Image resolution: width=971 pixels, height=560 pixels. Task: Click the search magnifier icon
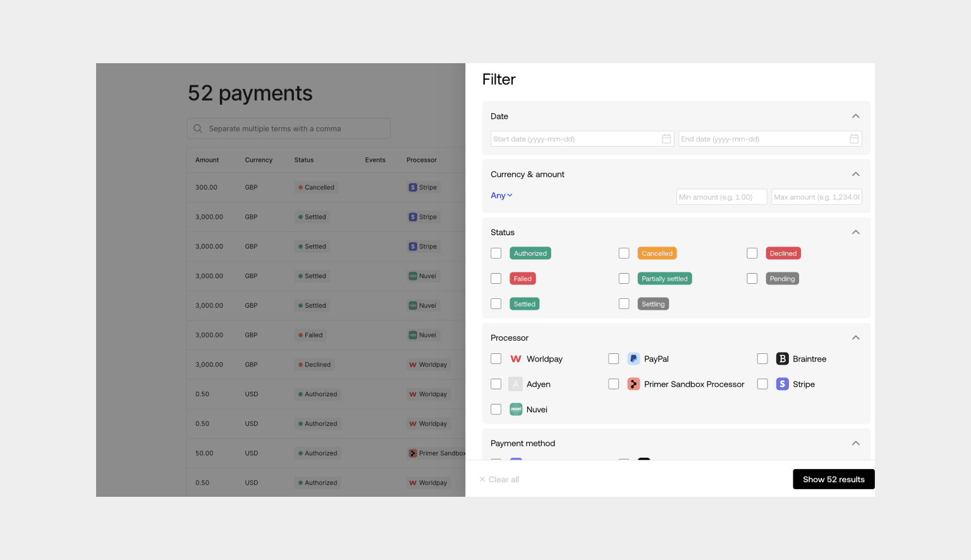198,129
